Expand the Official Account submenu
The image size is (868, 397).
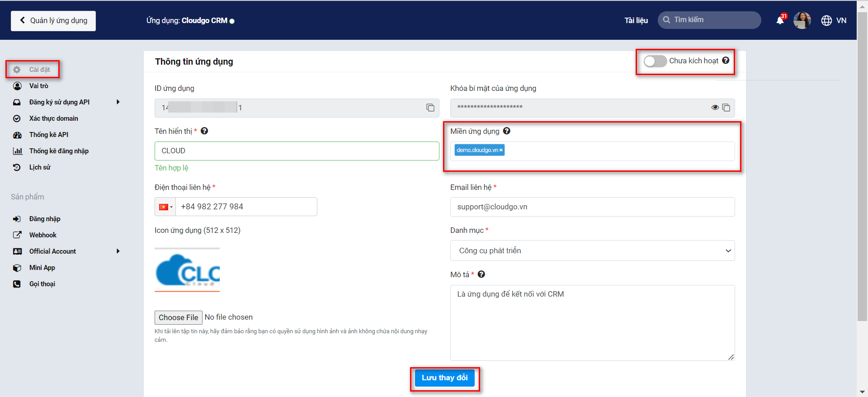[118, 251]
